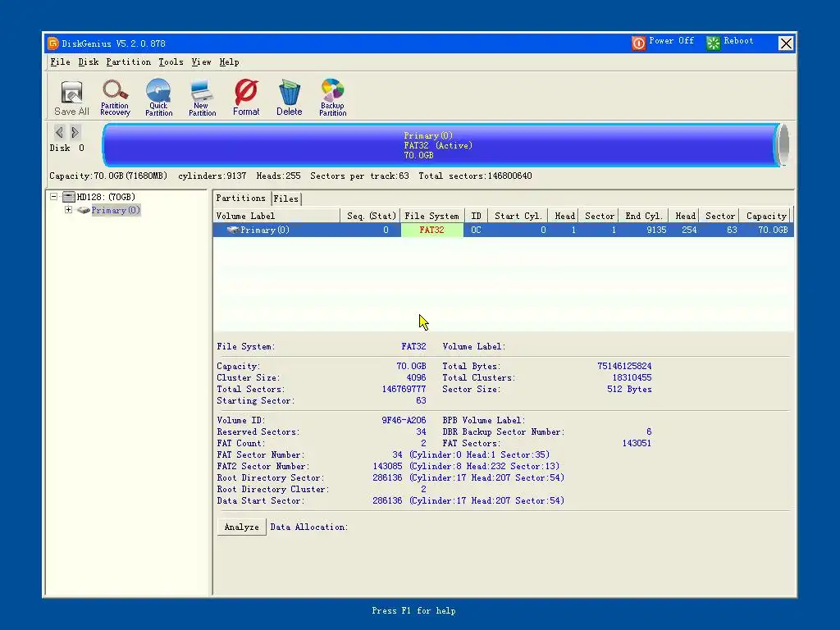Click the 0C ID cell
The height and width of the screenshot is (630, 840).
pos(476,230)
